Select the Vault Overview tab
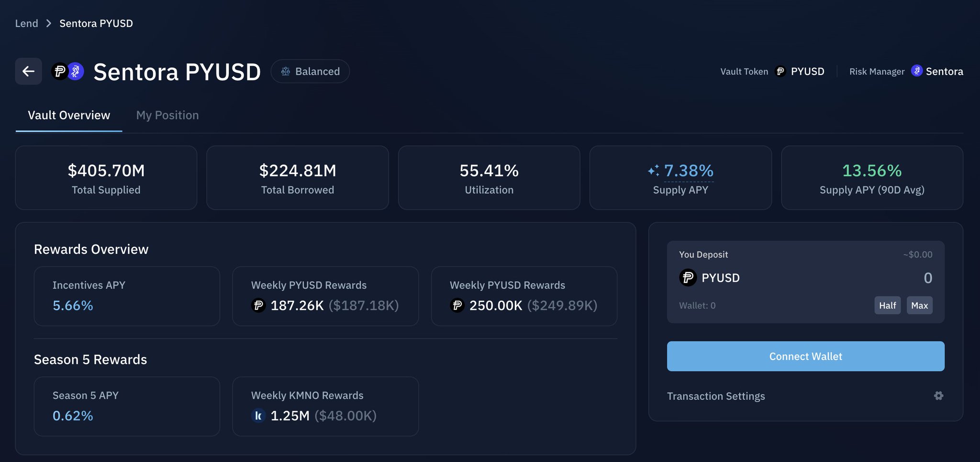The height and width of the screenshot is (462, 980). [69, 115]
